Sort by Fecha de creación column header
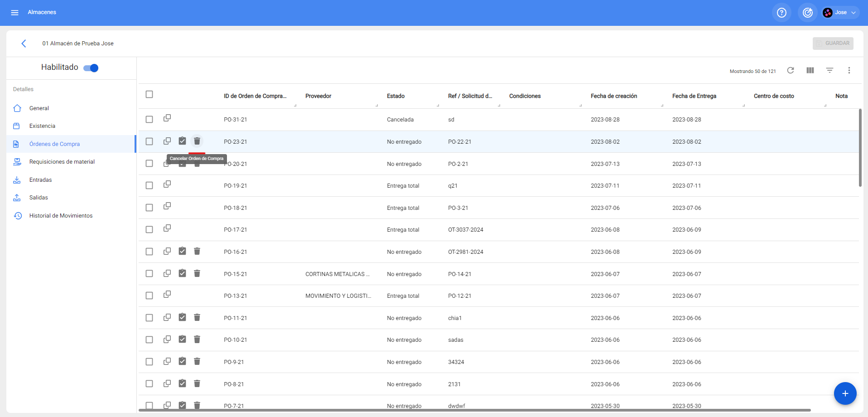The width and height of the screenshot is (868, 417). coord(614,96)
